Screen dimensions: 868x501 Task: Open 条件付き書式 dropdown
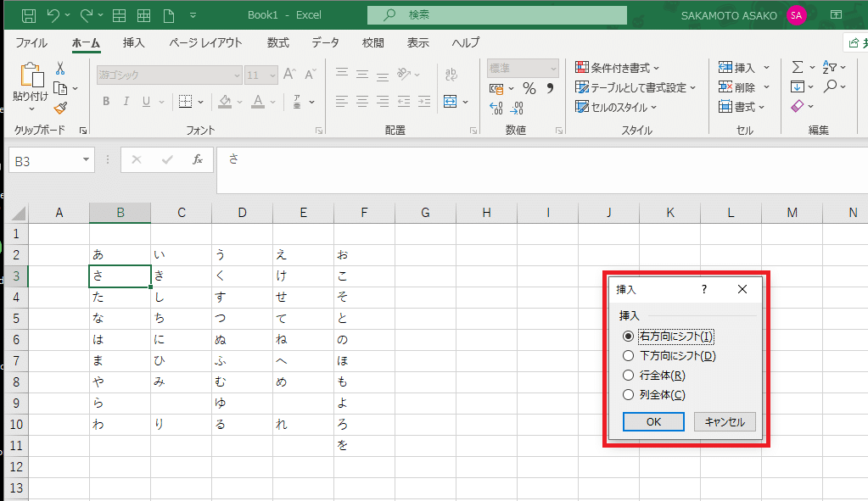point(617,68)
